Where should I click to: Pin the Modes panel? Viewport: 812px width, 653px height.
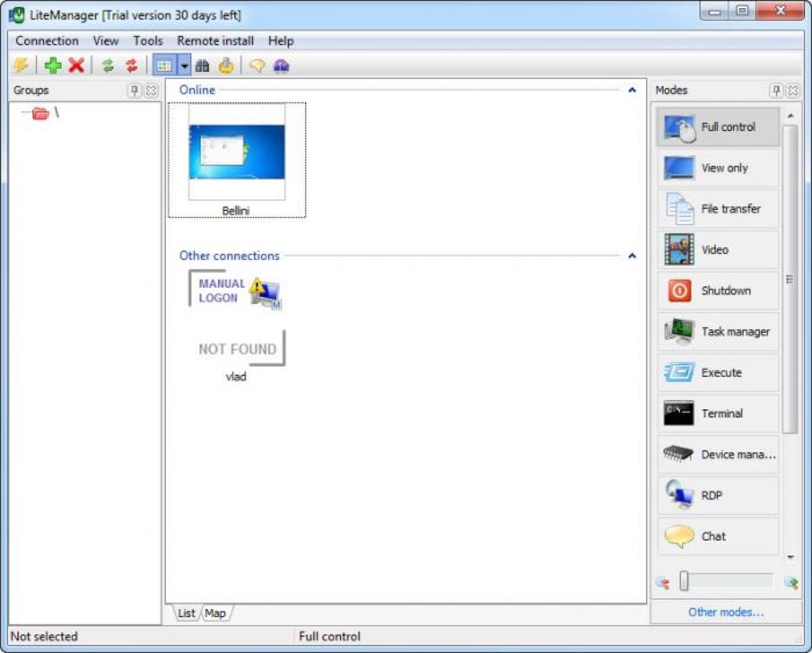point(776,90)
